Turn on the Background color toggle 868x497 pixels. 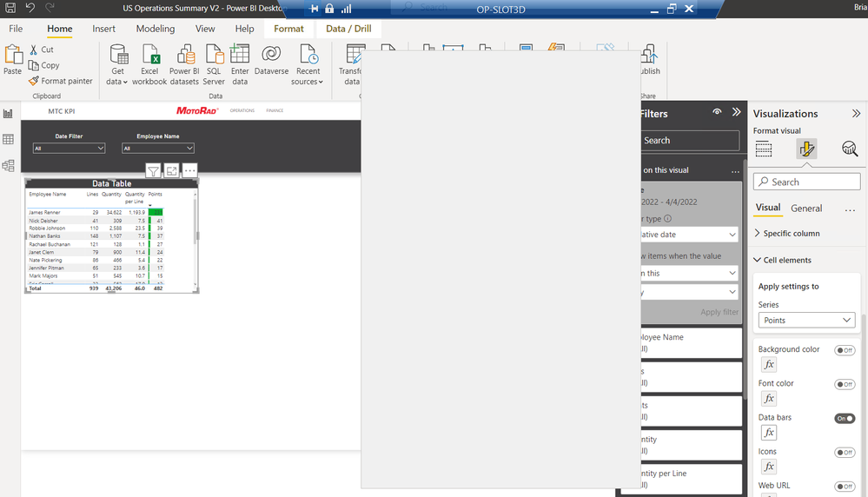(845, 350)
